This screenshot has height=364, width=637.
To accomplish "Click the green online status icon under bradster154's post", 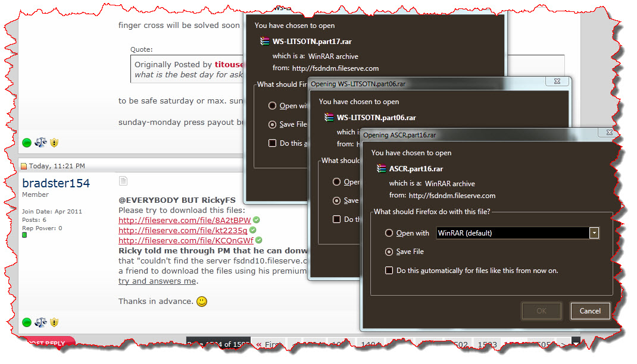I will [27, 322].
